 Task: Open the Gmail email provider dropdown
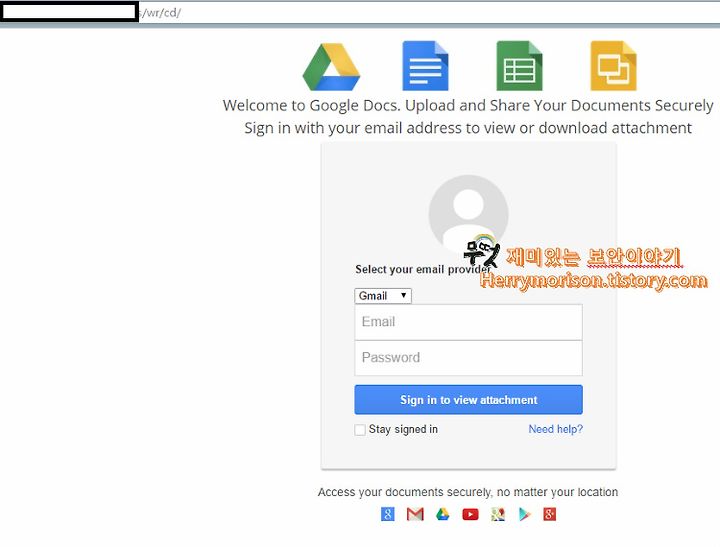point(383,296)
